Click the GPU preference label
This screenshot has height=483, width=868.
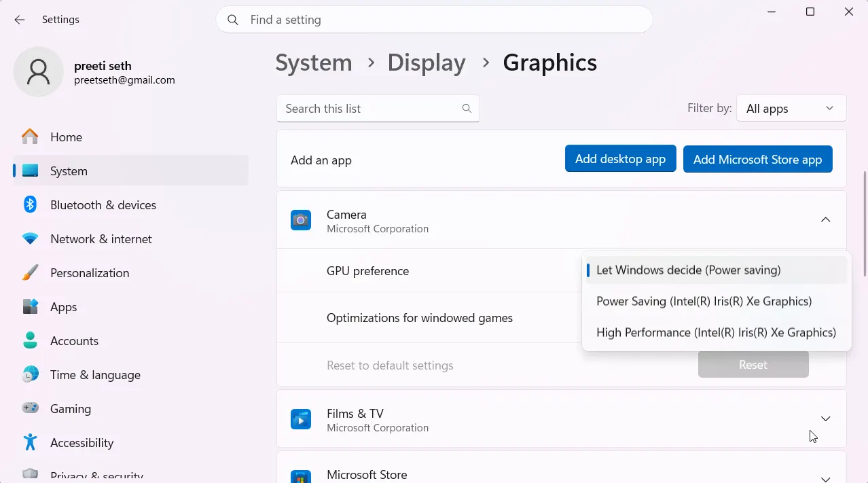367,271
